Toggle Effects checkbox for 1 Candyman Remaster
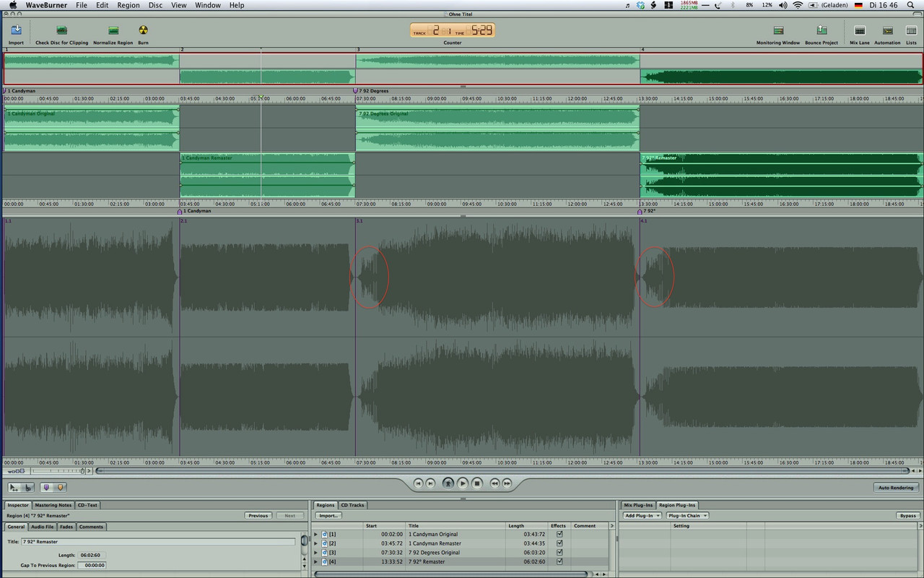 tap(559, 543)
